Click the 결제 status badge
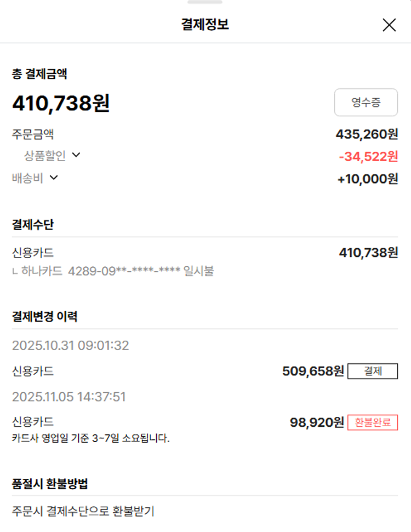Viewport: 411px width, 532px height. tap(373, 371)
